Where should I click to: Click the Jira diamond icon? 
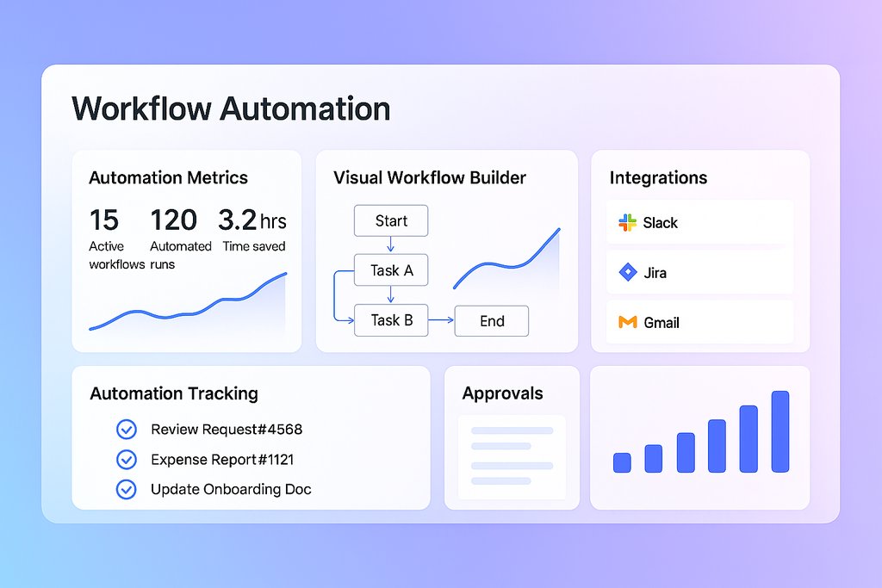[628, 273]
